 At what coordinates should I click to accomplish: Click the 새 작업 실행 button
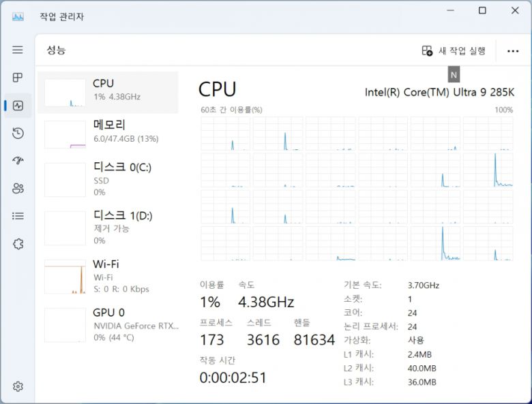pyautogui.click(x=454, y=50)
